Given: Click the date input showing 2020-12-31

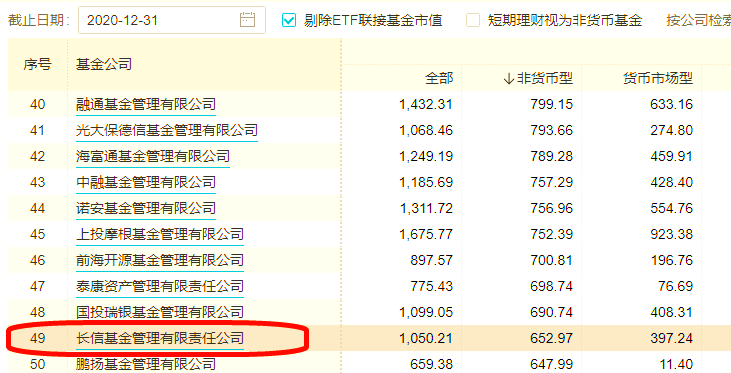Looking at the screenshot, I should point(172,20).
